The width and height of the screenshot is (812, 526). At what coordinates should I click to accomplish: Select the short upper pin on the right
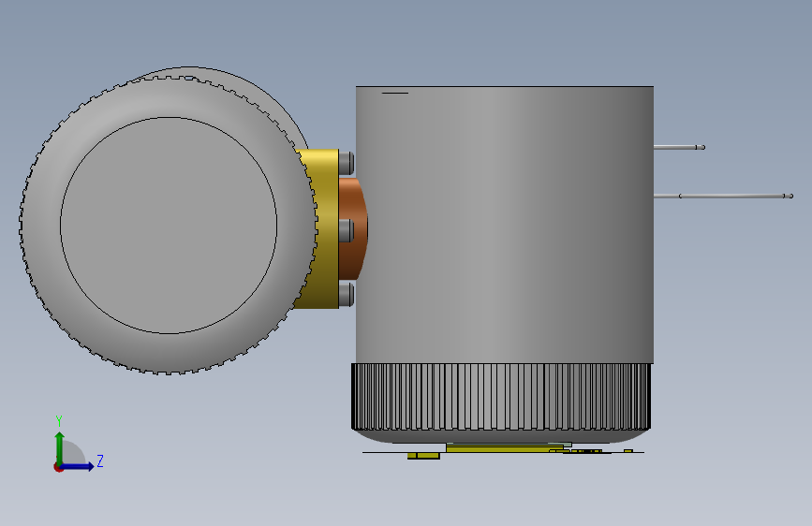click(679, 148)
